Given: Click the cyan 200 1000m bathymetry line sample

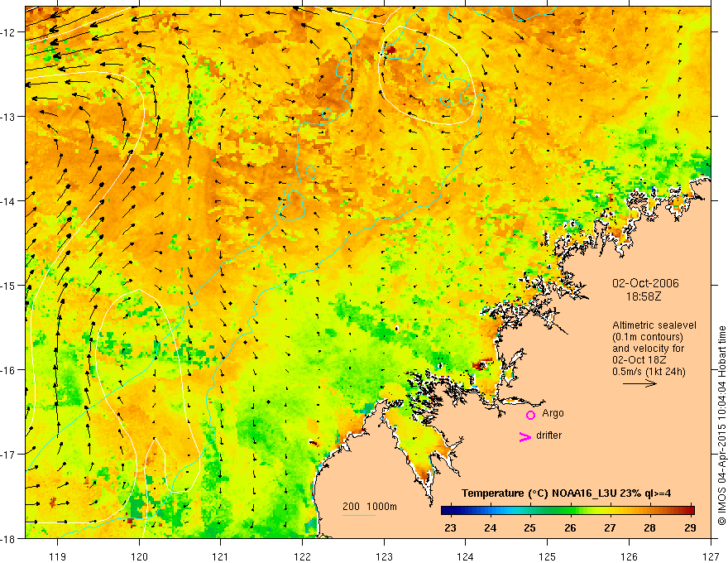Looking at the screenshot, I should click(359, 515).
